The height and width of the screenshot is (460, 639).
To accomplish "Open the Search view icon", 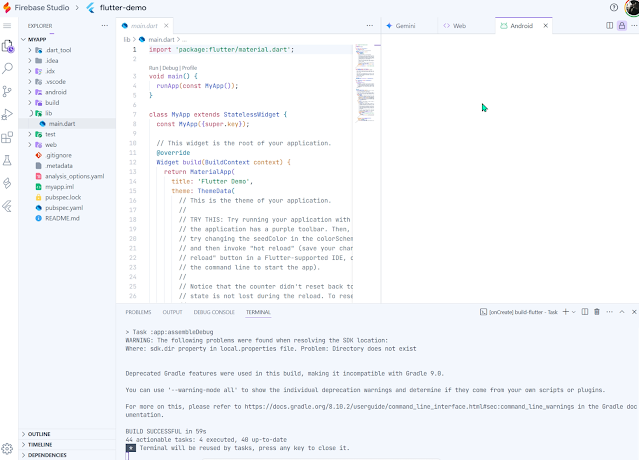I will tap(7, 68).
